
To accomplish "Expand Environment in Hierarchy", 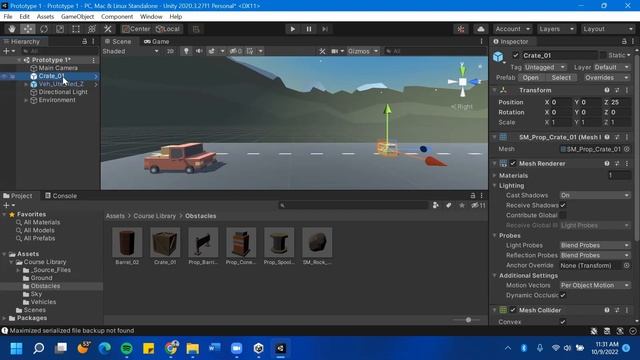I will coord(26,100).
